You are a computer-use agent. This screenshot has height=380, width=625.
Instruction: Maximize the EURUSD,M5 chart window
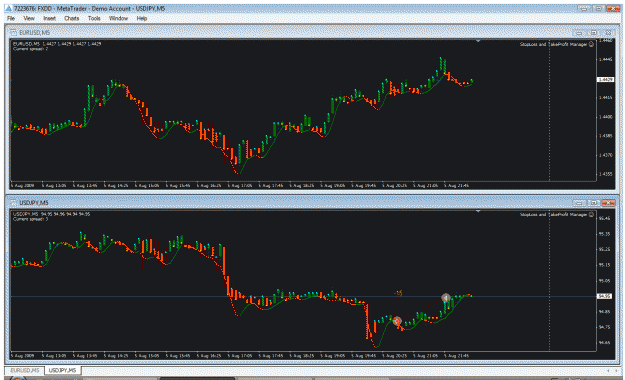click(594, 33)
